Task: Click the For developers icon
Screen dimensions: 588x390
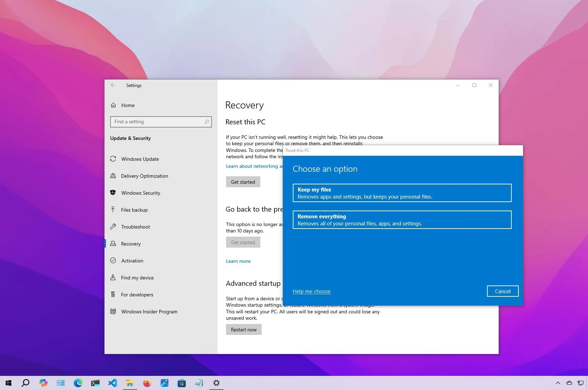Action: pyautogui.click(x=113, y=295)
